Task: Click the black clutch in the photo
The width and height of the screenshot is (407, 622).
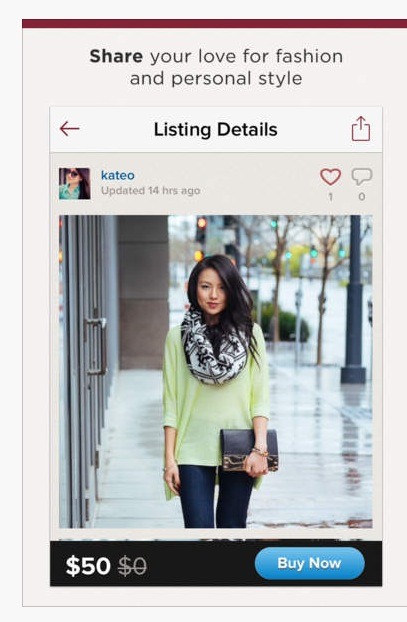Action: 249,450
